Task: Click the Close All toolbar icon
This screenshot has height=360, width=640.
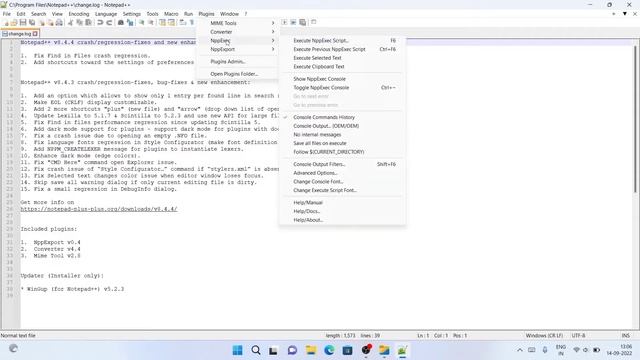Action: coord(50,22)
